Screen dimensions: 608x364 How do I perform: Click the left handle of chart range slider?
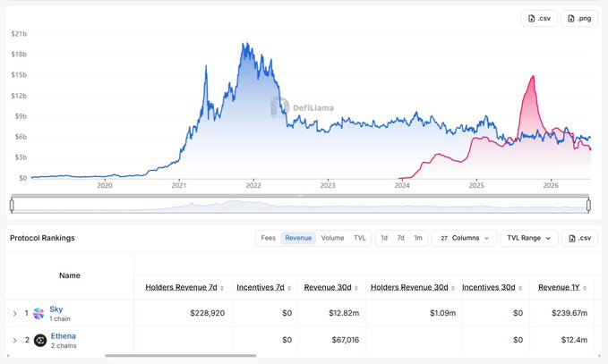pos(12,205)
